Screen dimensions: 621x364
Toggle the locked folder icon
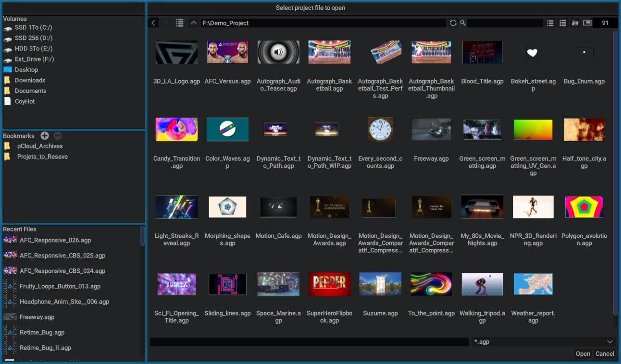575,23
